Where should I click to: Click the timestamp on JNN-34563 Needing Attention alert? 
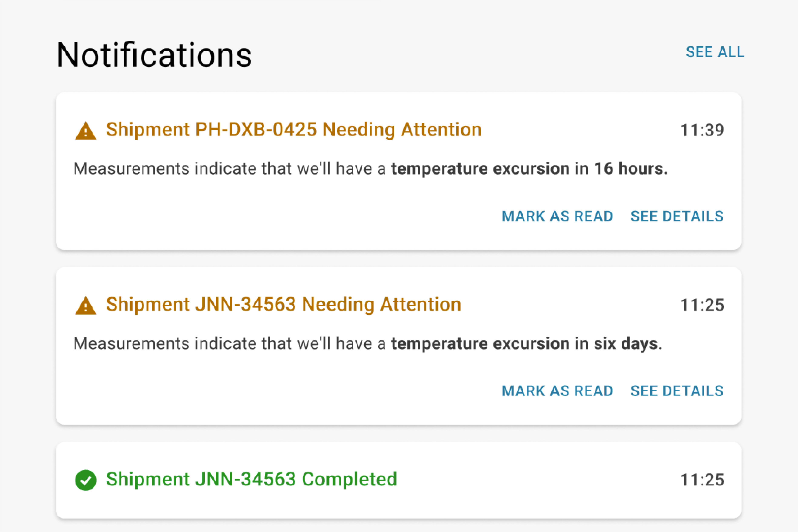702,305
